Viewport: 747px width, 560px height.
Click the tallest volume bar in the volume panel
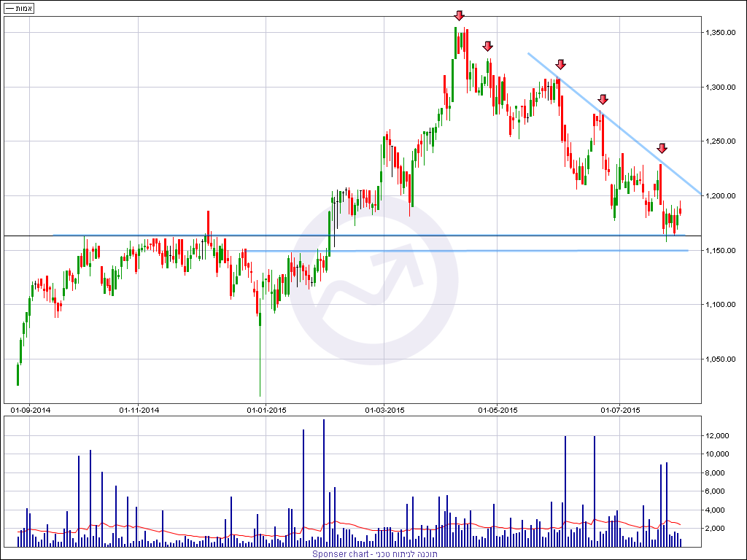[x=324, y=483]
